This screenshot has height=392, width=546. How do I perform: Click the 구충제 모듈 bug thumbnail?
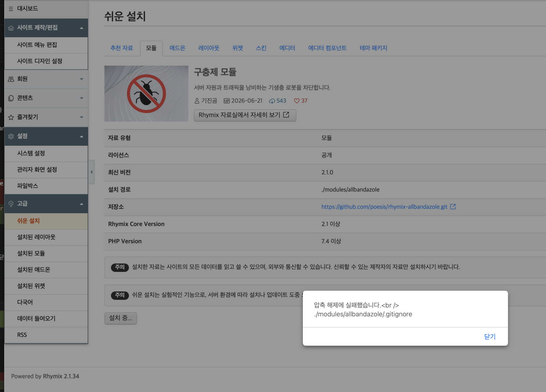[x=146, y=93]
